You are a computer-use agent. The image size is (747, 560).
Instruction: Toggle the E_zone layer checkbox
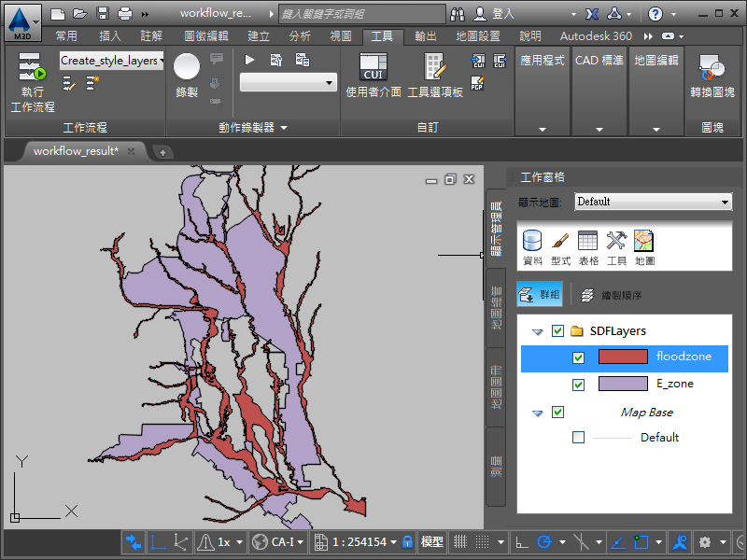point(578,385)
